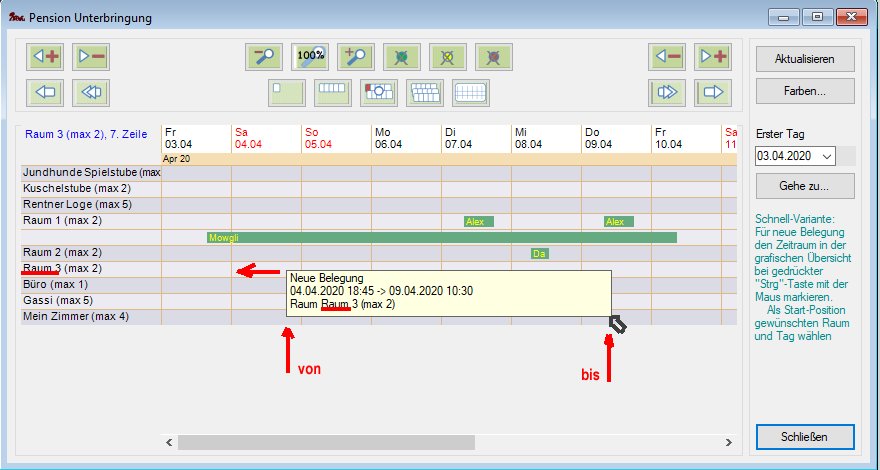Click the green Mowgli booking bar
The width and height of the screenshot is (880, 470).
441,237
